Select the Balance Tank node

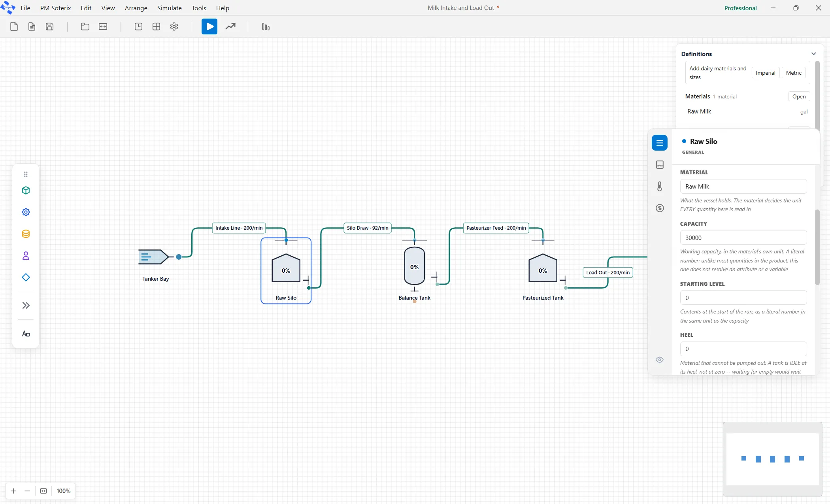(414, 266)
